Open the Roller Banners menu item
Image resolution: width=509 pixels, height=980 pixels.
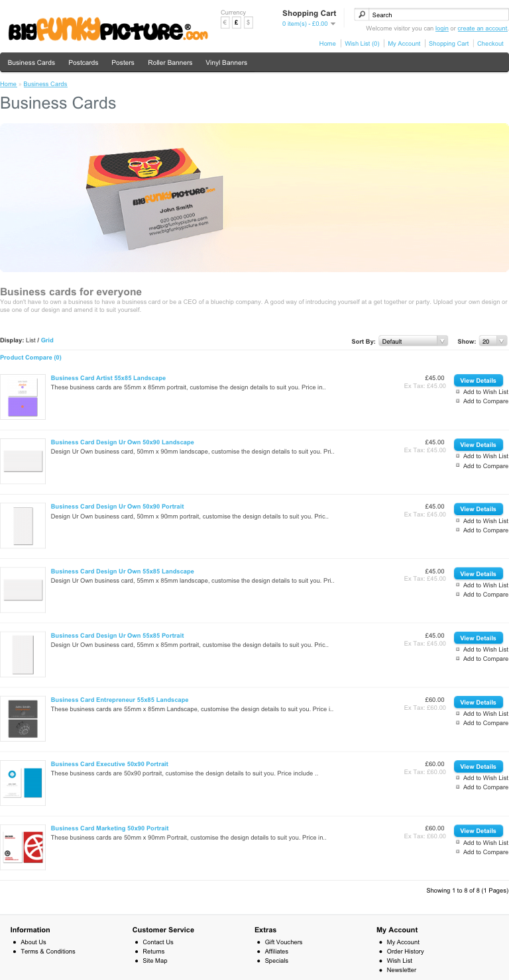pyautogui.click(x=170, y=63)
